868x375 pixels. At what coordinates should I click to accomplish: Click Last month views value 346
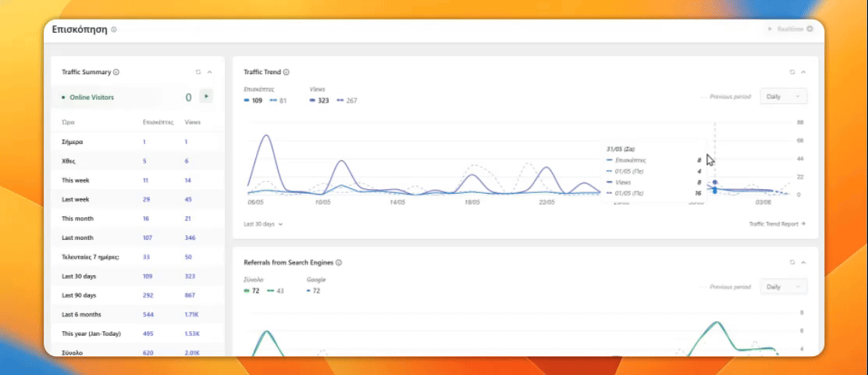pyautogui.click(x=190, y=237)
